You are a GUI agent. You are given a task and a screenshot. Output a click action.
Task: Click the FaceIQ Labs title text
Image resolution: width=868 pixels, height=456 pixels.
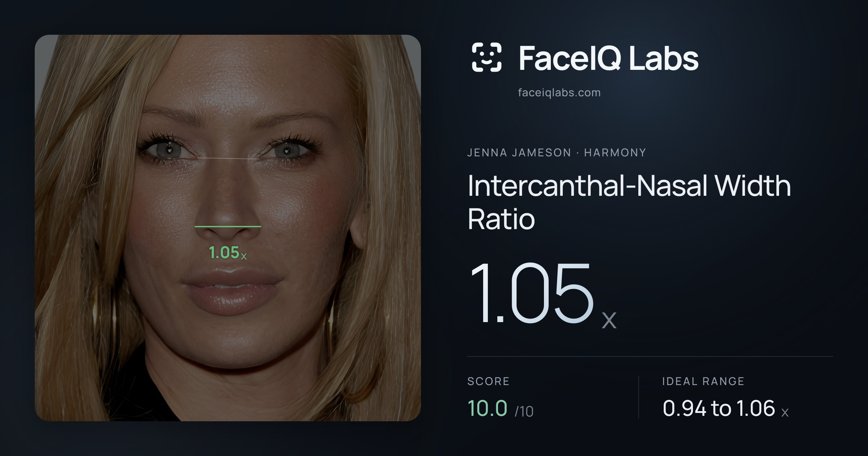(x=608, y=58)
